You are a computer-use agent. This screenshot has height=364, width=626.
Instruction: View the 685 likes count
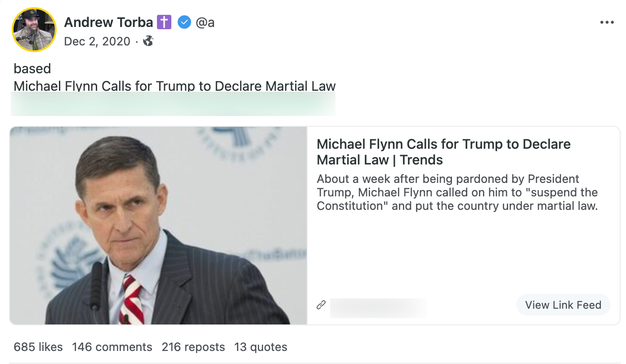click(x=38, y=347)
